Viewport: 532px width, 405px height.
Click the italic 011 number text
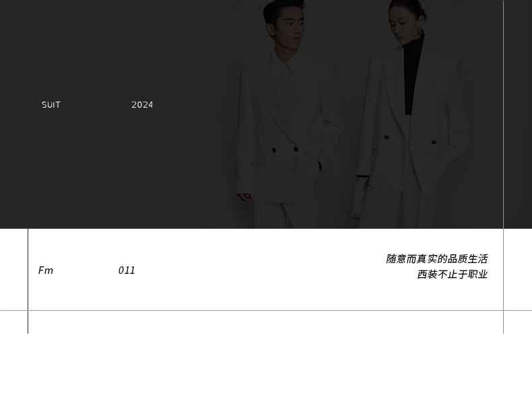[x=127, y=270]
